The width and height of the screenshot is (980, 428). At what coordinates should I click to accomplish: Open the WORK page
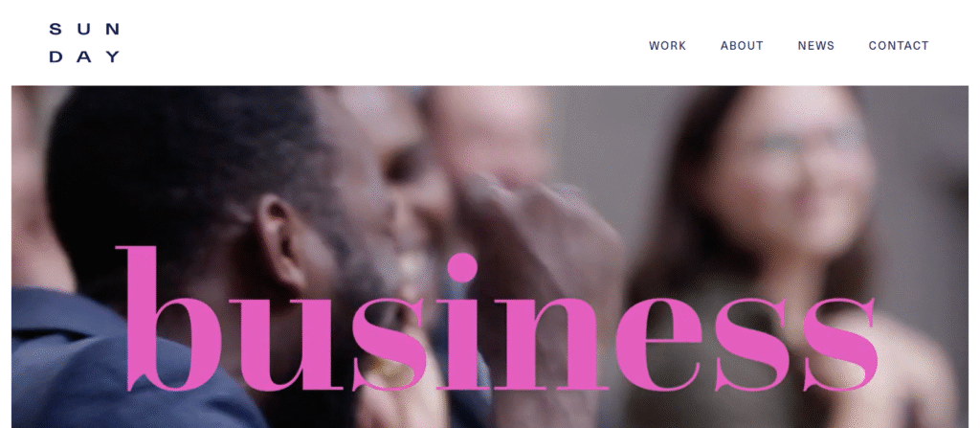[x=667, y=46]
